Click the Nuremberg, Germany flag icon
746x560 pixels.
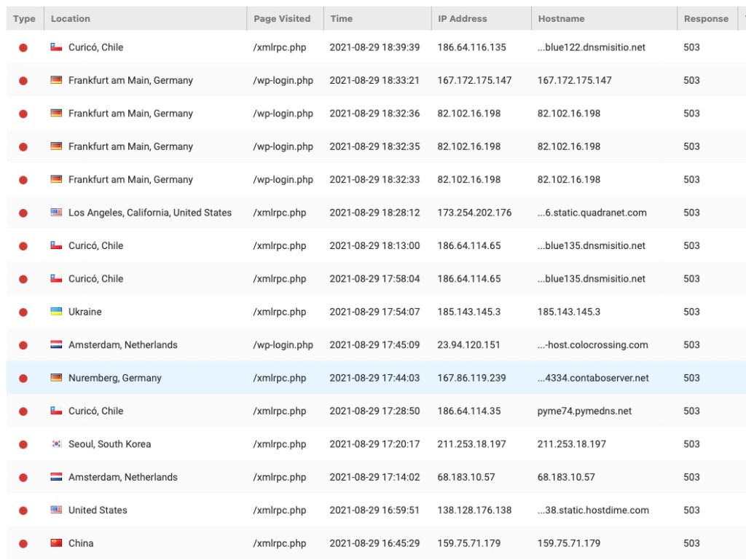(56, 378)
